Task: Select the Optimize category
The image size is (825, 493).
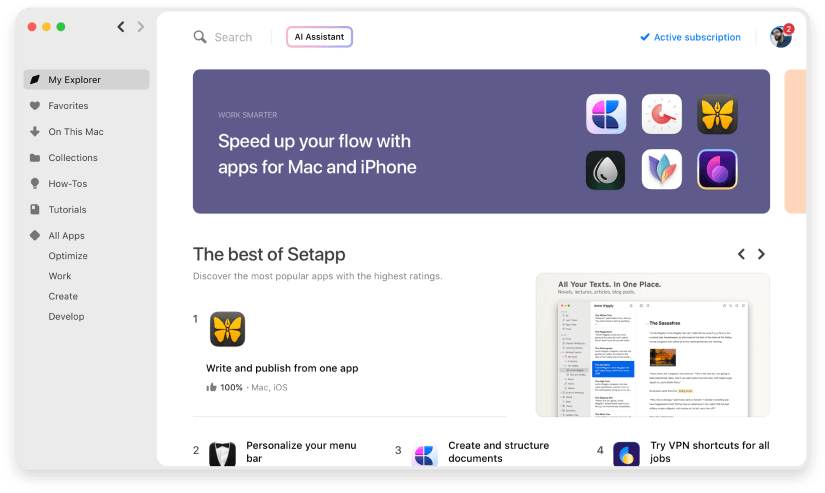Action: 68,256
